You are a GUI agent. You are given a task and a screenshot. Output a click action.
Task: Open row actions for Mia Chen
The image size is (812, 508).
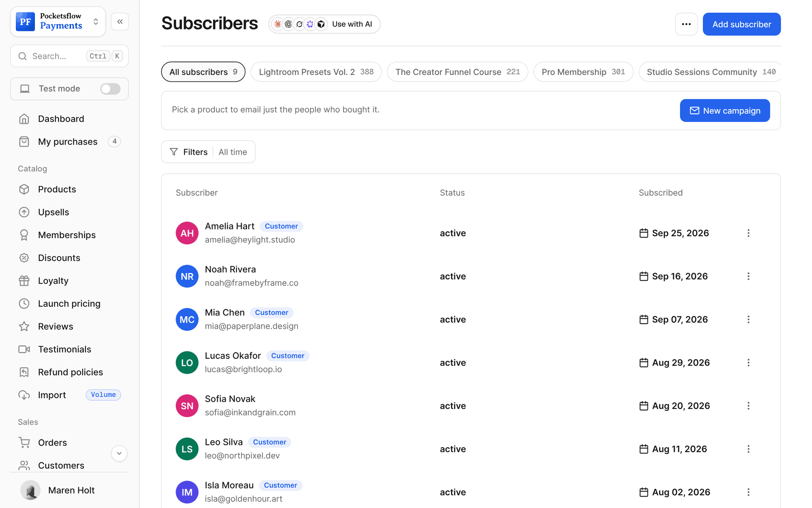[x=748, y=319]
